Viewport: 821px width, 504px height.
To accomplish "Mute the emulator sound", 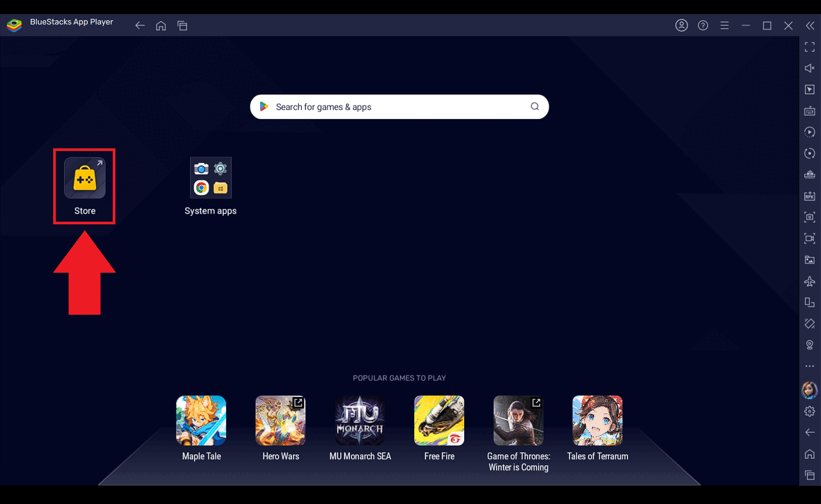I will 809,68.
